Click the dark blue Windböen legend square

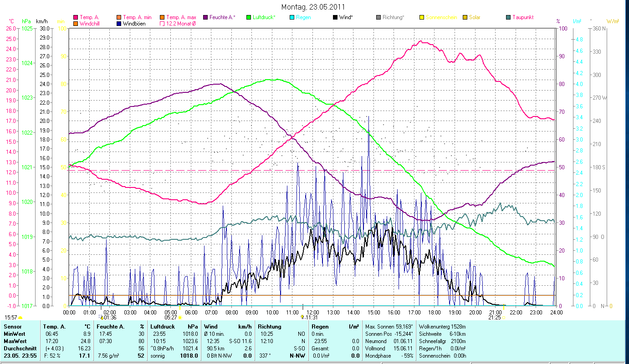tap(119, 24)
